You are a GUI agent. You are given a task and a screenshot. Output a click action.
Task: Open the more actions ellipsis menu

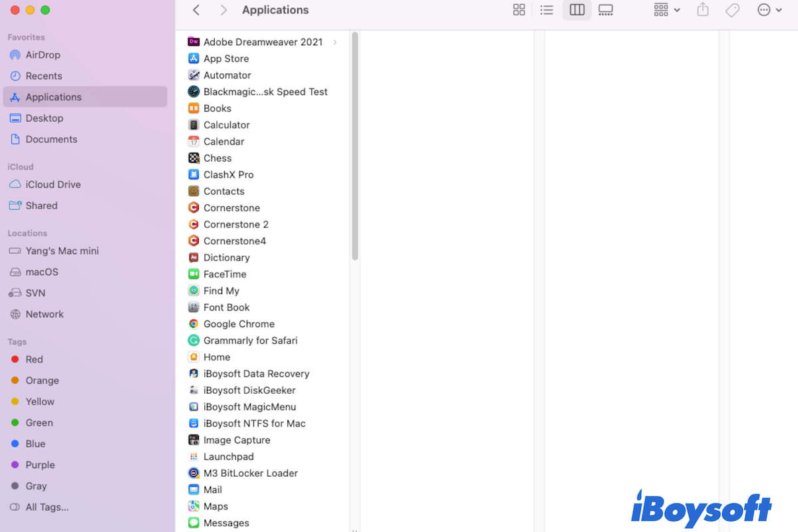tap(769, 10)
